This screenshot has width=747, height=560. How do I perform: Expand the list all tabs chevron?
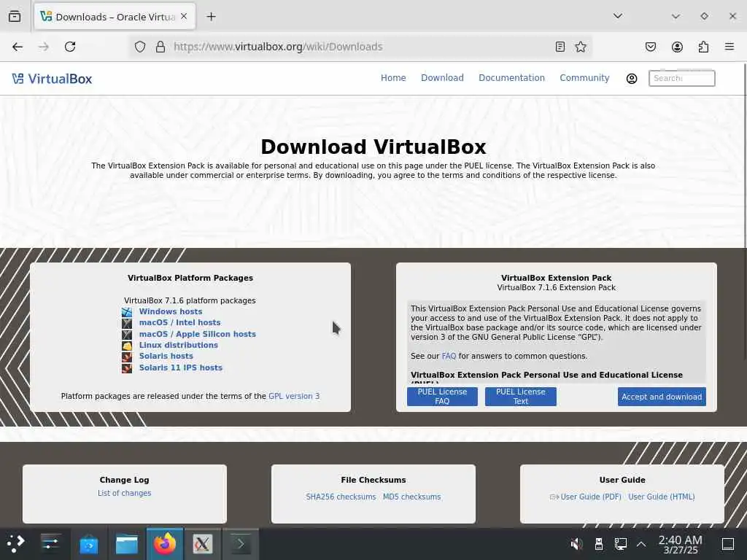coord(617,16)
